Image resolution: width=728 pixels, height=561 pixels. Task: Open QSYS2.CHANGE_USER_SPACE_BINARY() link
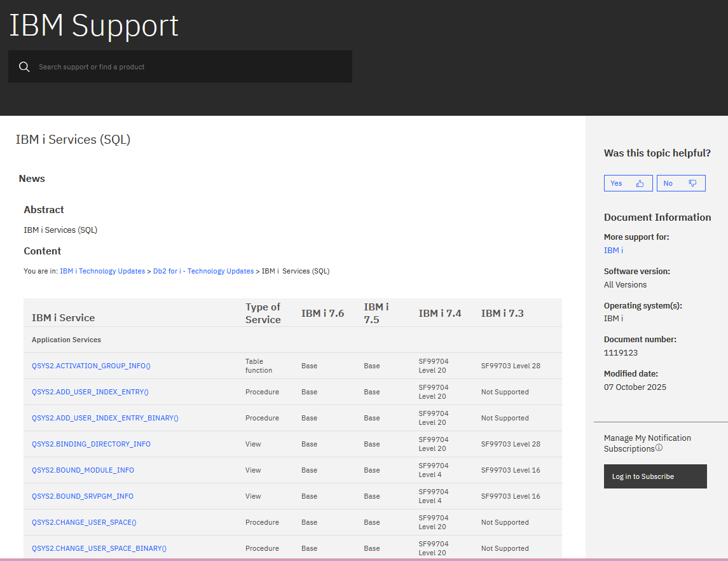99,548
